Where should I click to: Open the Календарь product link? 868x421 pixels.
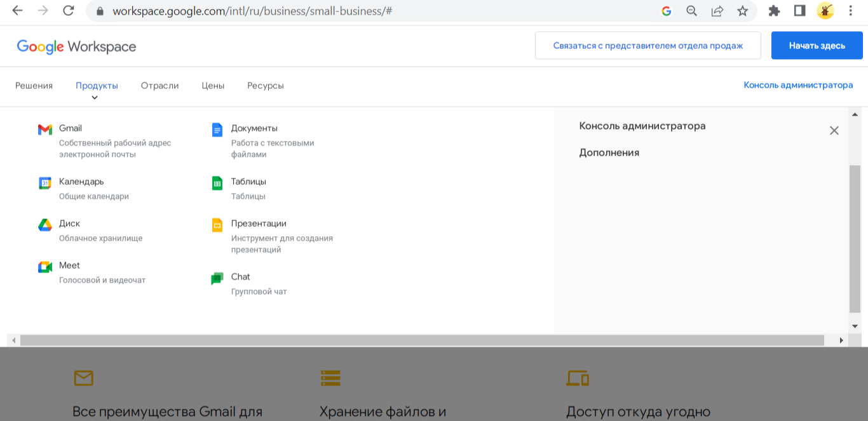coord(81,182)
